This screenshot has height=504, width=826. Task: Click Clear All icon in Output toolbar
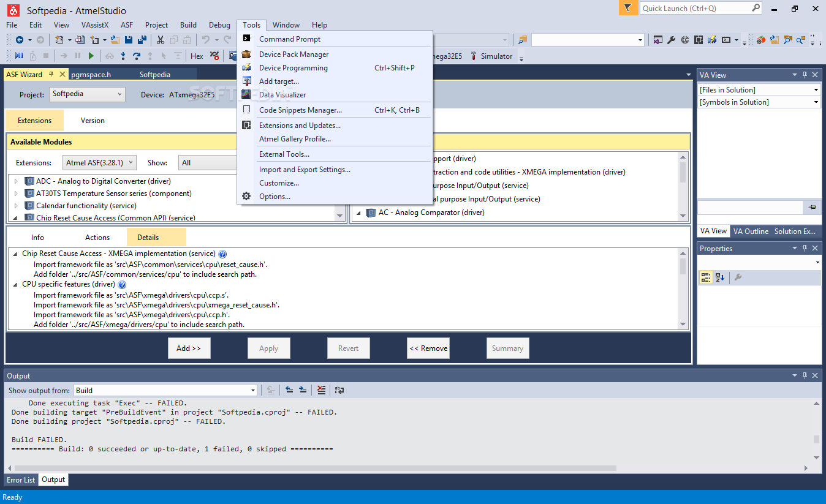click(322, 390)
